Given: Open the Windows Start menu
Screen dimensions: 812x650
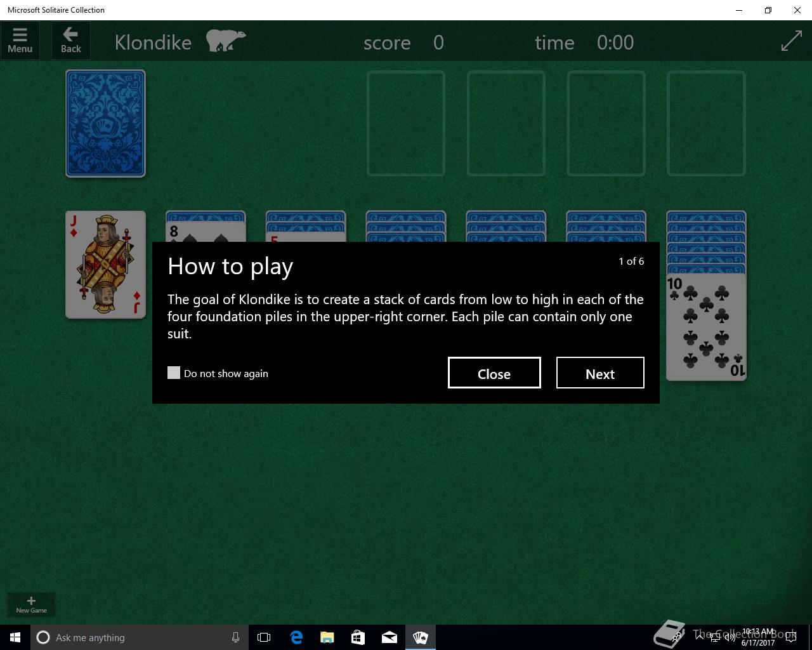Looking at the screenshot, I should coord(15,637).
